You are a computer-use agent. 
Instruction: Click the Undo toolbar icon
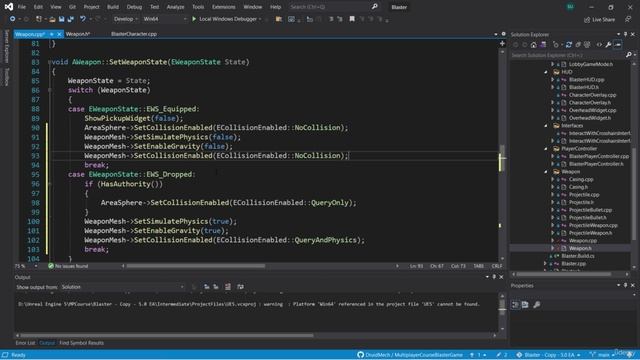tap(83, 19)
